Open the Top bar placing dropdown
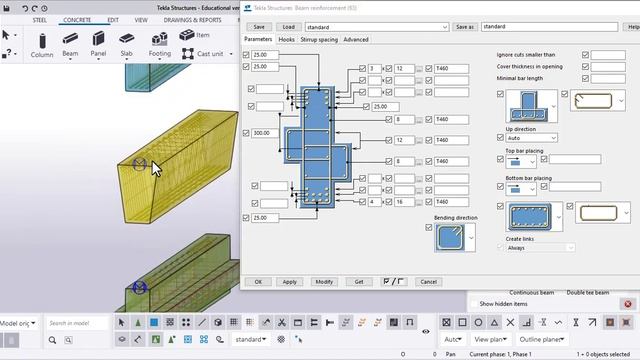 (x=521, y=162)
